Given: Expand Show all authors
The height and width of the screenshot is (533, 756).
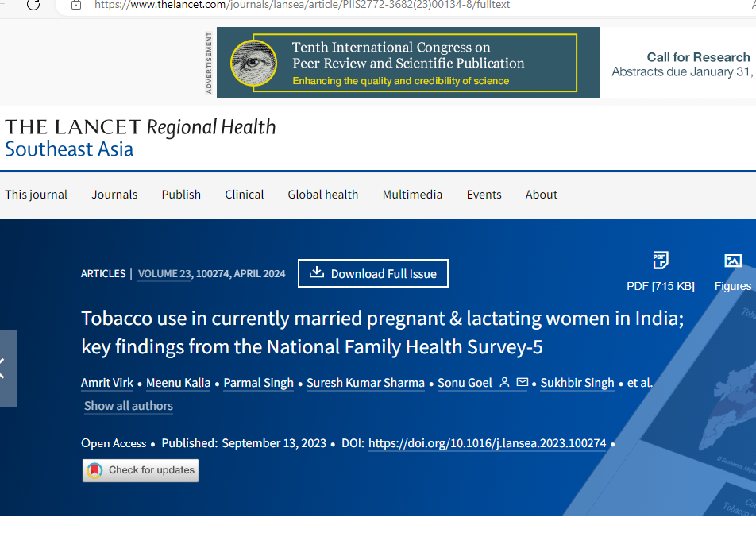Looking at the screenshot, I should click(128, 406).
